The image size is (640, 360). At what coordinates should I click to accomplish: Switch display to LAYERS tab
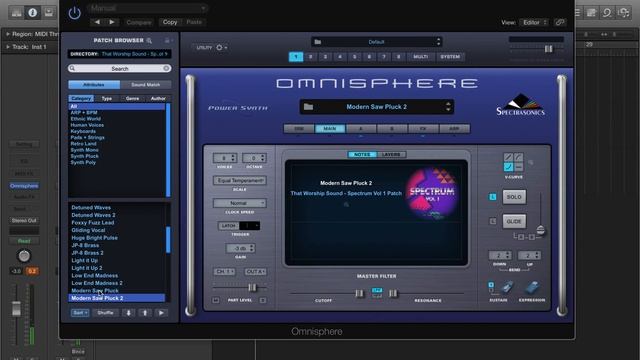pyautogui.click(x=391, y=154)
